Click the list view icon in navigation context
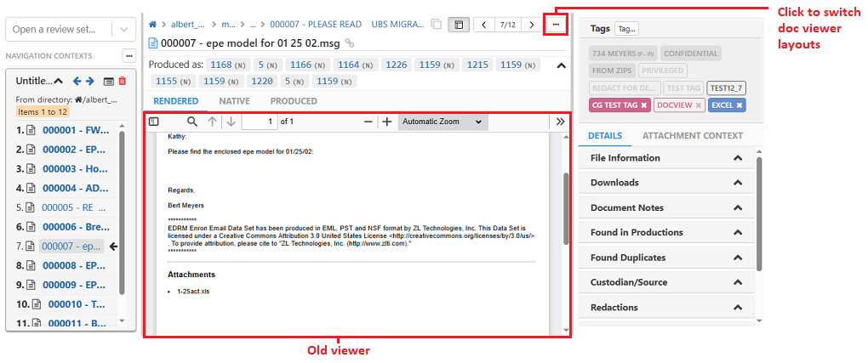This screenshot has height=363, width=868. point(109,82)
